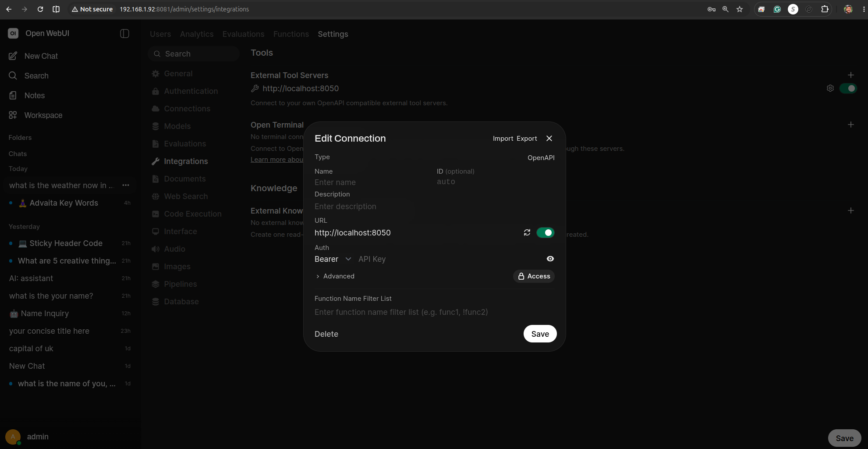Switch to the Functions tab
This screenshot has height=449, width=868.
291,34
